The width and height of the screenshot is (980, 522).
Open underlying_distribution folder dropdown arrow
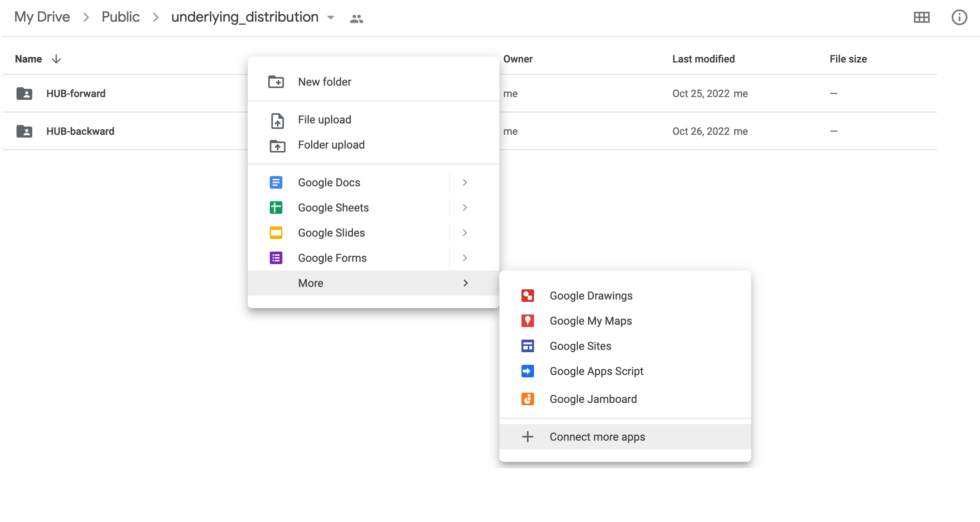331,17
